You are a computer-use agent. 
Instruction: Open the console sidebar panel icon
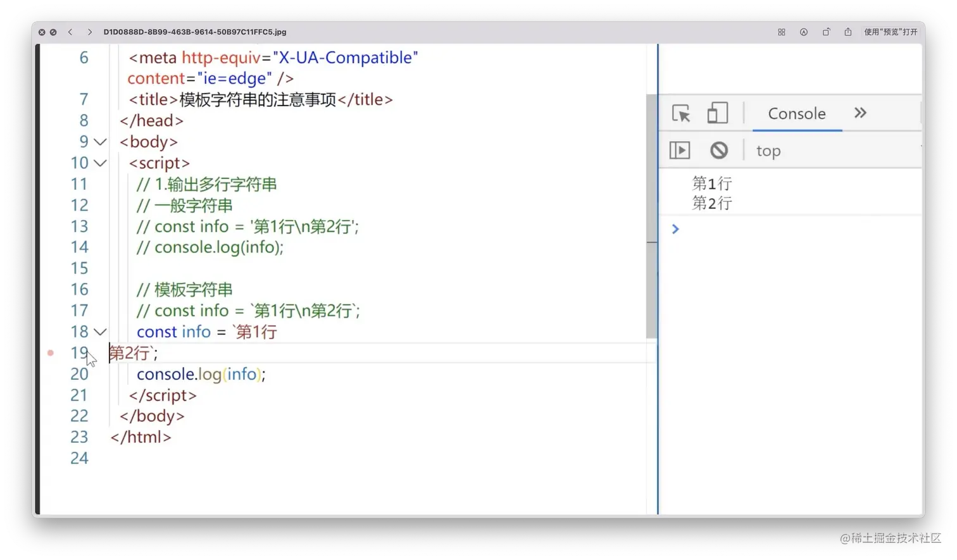pos(680,150)
